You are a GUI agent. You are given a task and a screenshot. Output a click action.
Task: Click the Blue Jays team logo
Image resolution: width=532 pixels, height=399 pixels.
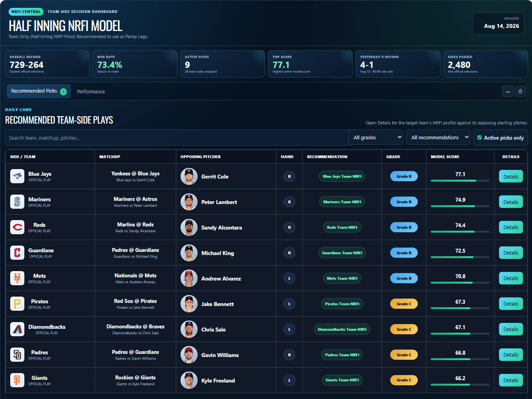pos(17,176)
